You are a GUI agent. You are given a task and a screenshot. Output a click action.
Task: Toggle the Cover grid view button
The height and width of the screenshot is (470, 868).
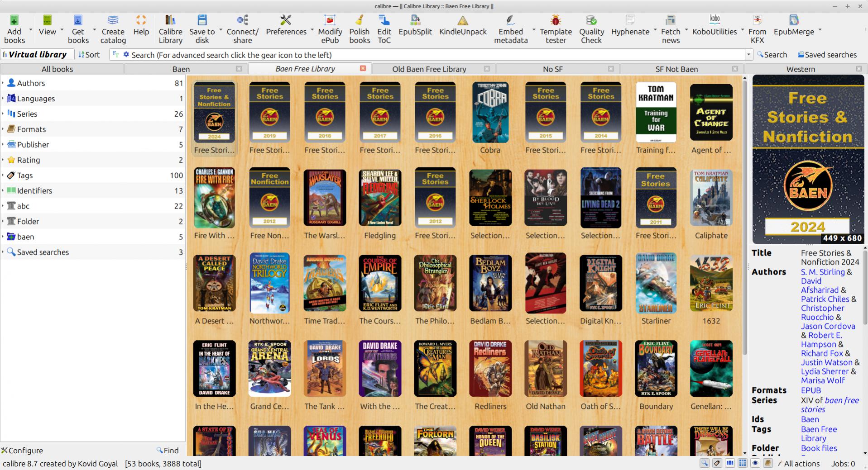[743, 463]
